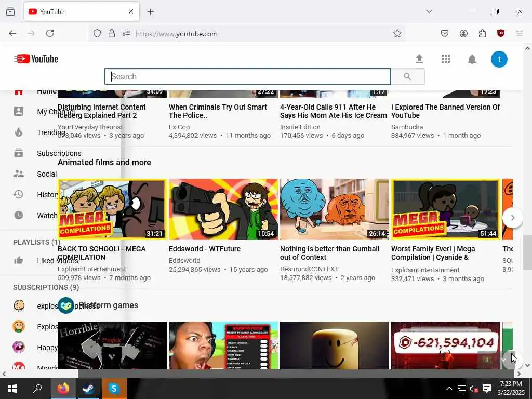The image size is (532, 399).
Task: Open Windows Start menu
Action: [12, 389]
